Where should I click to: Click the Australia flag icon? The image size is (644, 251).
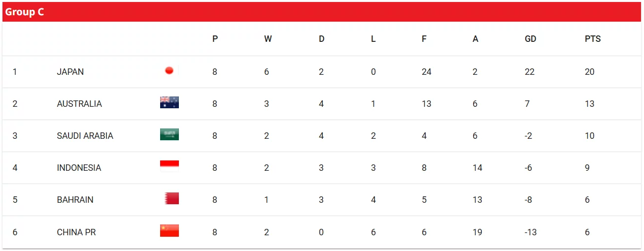[x=169, y=102]
